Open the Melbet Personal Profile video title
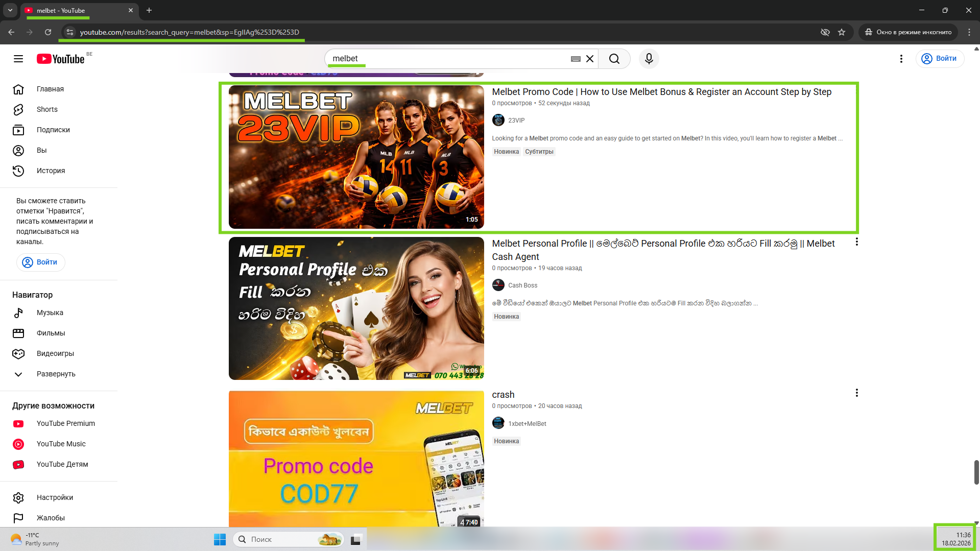980x551 pixels. [663, 250]
